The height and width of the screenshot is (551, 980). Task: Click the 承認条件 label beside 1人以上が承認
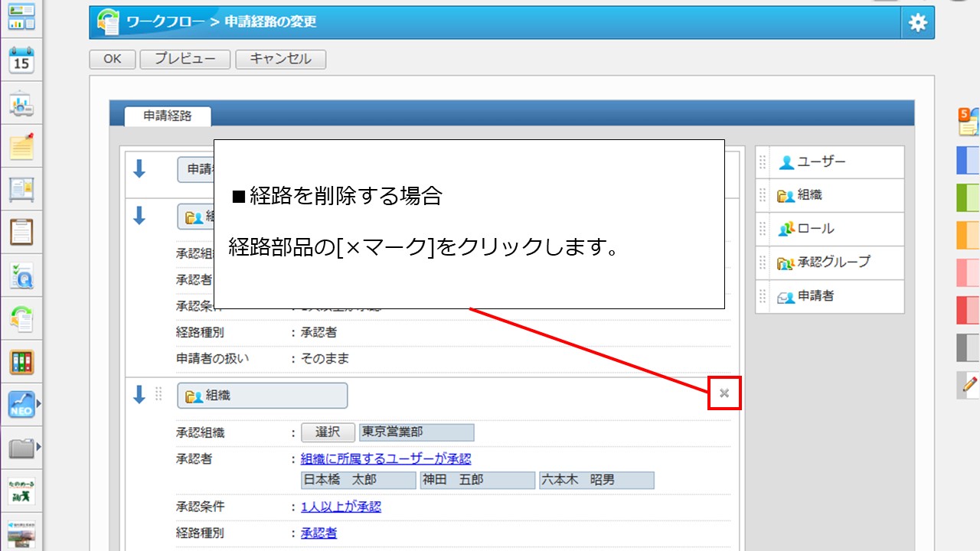[x=200, y=507]
